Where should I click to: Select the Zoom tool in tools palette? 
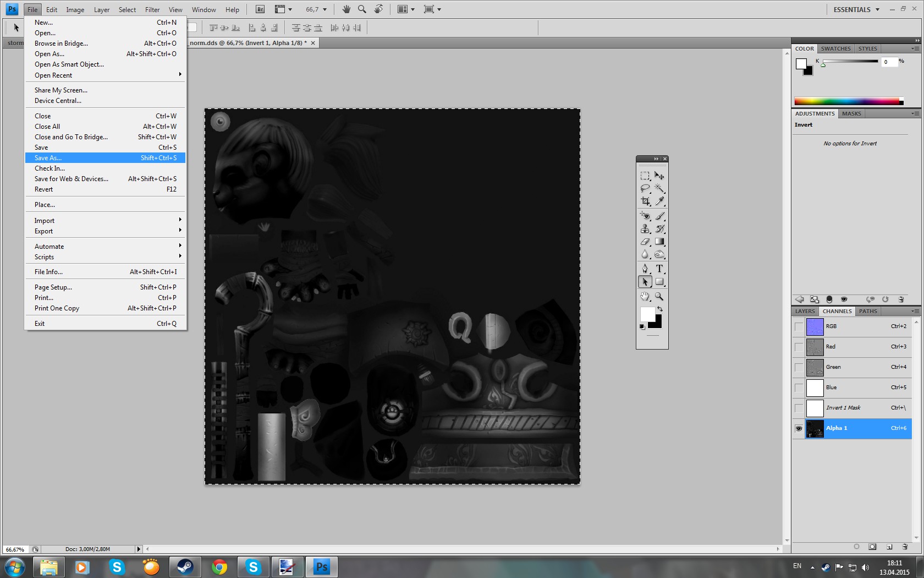pyautogui.click(x=659, y=297)
